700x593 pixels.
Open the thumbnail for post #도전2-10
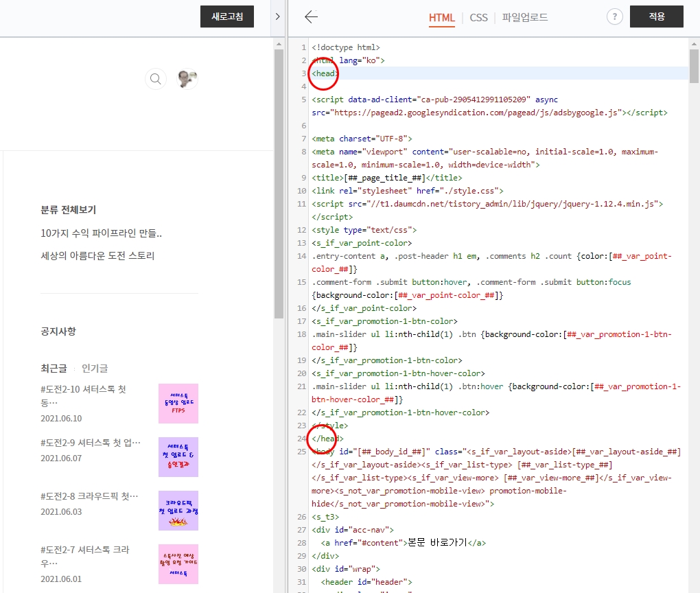(x=178, y=403)
